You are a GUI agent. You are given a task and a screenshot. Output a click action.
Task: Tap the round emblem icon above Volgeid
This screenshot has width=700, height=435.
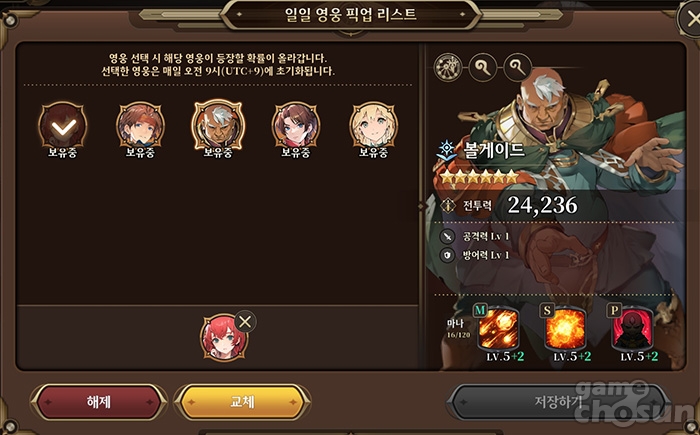point(448,67)
